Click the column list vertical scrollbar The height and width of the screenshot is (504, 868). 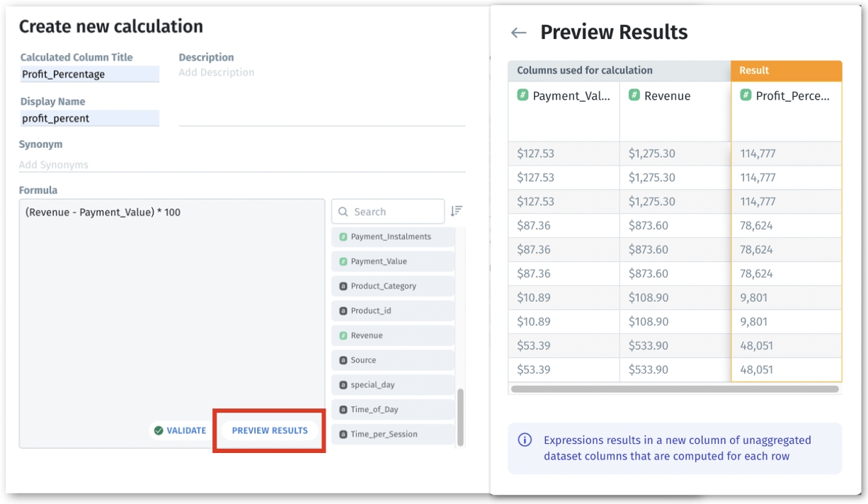460,416
